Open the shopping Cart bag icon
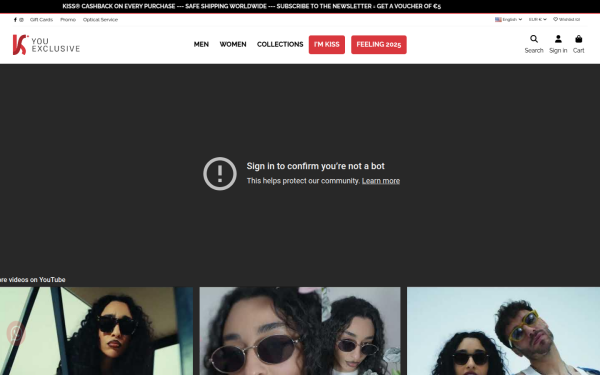600x375 pixels. coord(579,39)
